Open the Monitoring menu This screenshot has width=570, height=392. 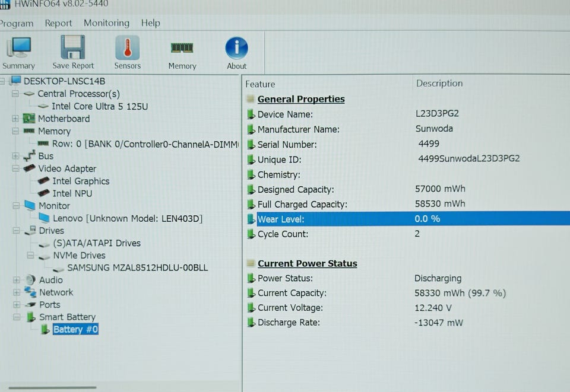coord(106,23)
